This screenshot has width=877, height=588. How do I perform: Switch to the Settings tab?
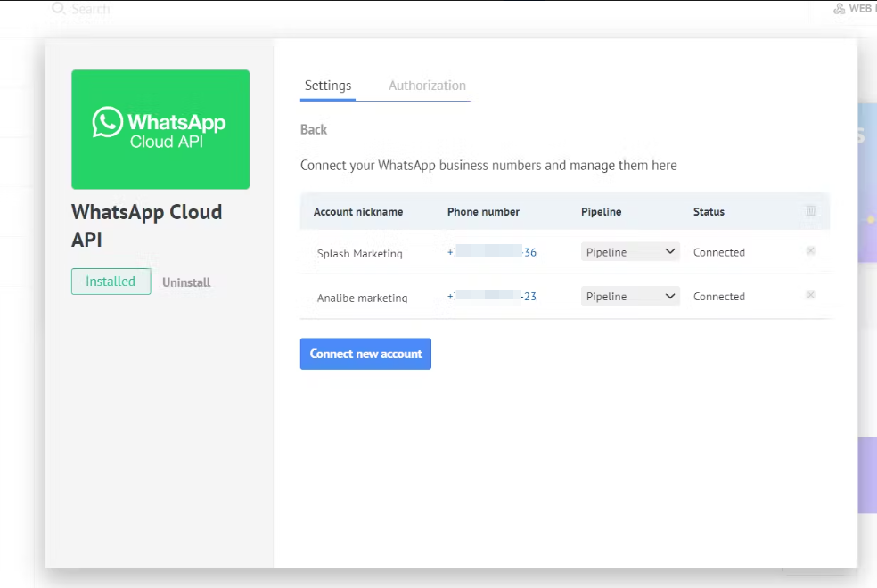(328, 86)
